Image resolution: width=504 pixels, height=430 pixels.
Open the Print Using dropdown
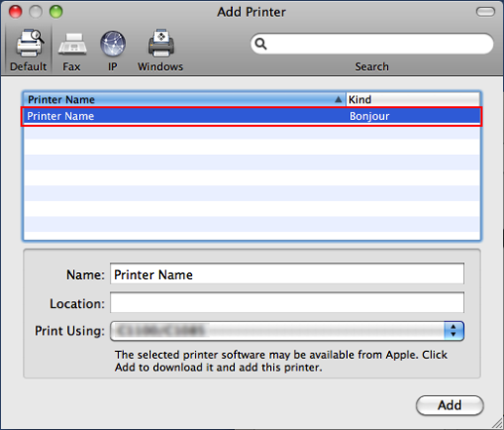(x=287, y=331)
